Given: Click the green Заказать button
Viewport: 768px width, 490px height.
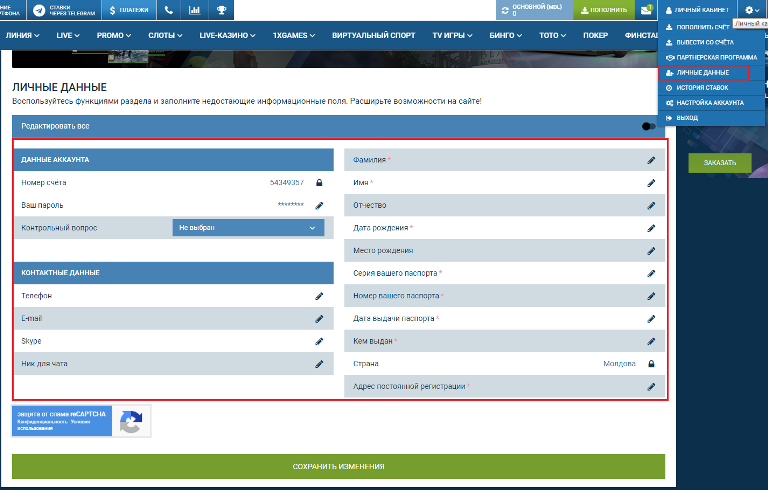Looking at the screenshot, I should point(720,163).
